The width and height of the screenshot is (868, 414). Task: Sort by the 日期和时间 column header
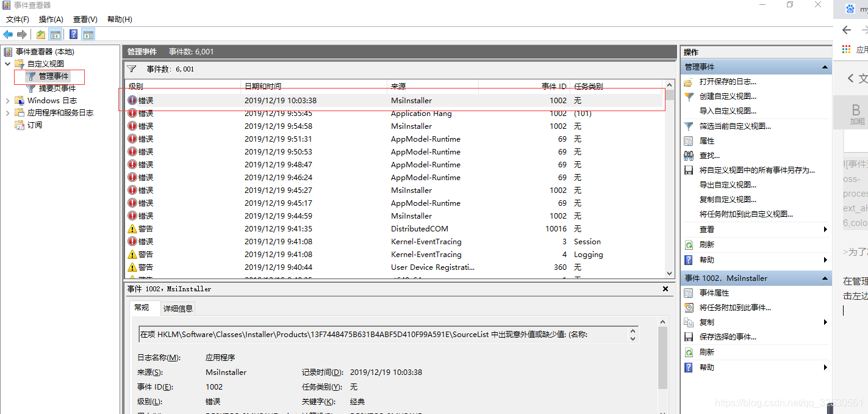click(x=315, y=86)
